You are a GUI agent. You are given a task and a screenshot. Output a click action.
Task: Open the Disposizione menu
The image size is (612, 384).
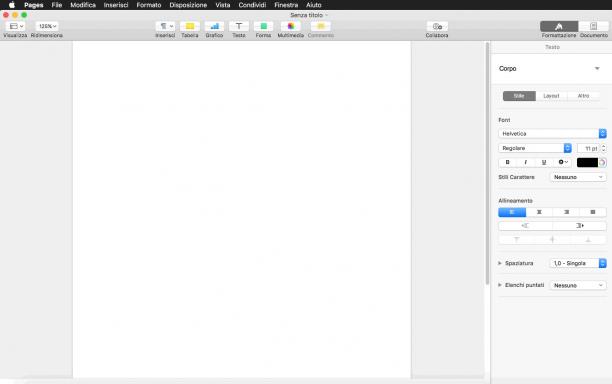(x=188, y=5)
